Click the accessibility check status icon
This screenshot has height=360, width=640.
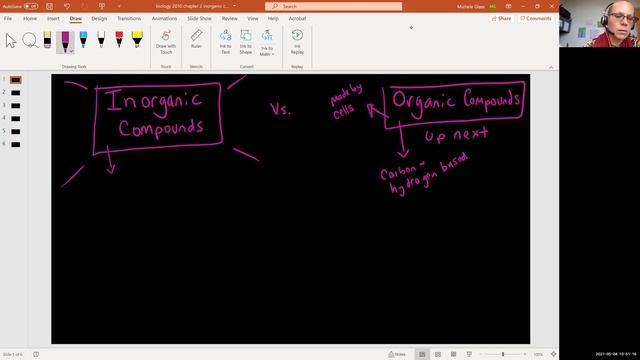click(x=36, y=354)
